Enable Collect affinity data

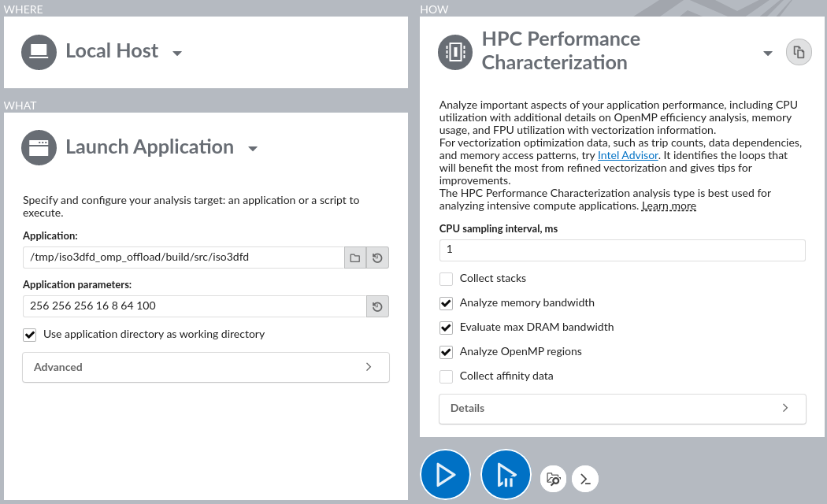tap(446, 376)
